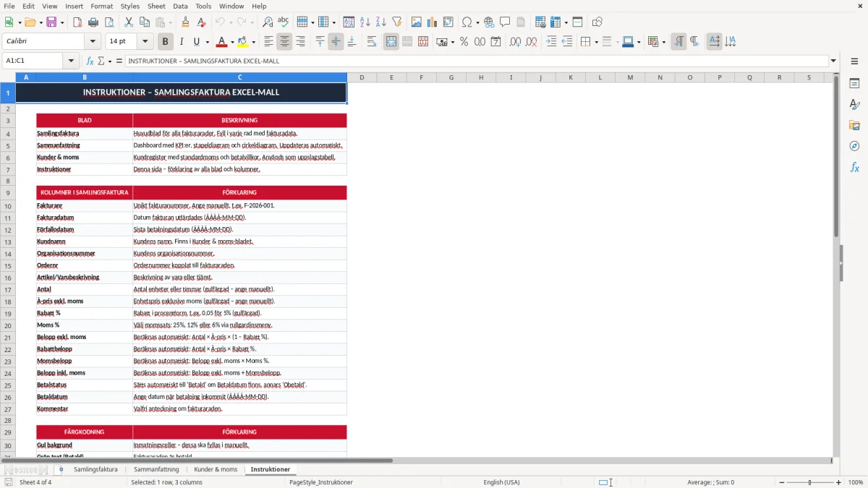Open the Font Size dropdown
868x488 pixels.
click(145, 42)
